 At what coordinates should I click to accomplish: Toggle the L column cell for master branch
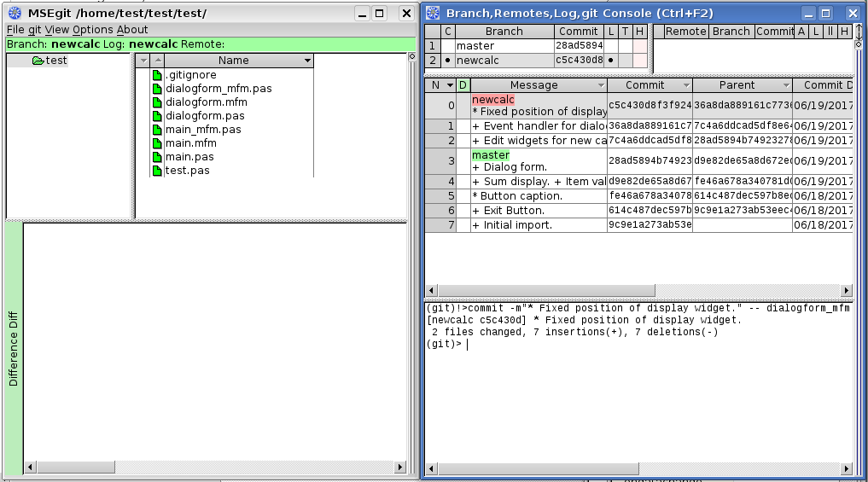(x=612, y=46)
